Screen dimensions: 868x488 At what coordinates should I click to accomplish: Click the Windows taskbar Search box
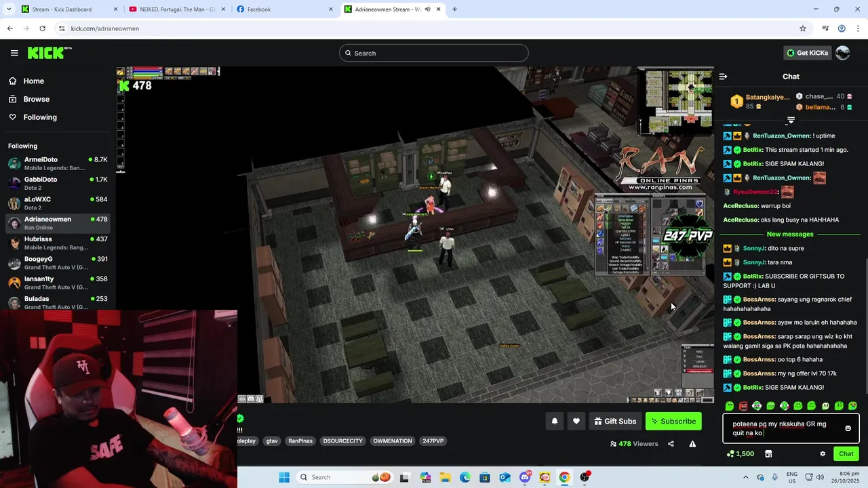coord(345,477)
